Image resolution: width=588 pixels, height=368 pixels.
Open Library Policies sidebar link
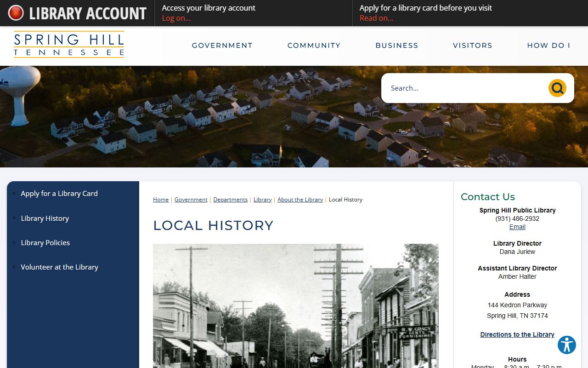point(45,243)
